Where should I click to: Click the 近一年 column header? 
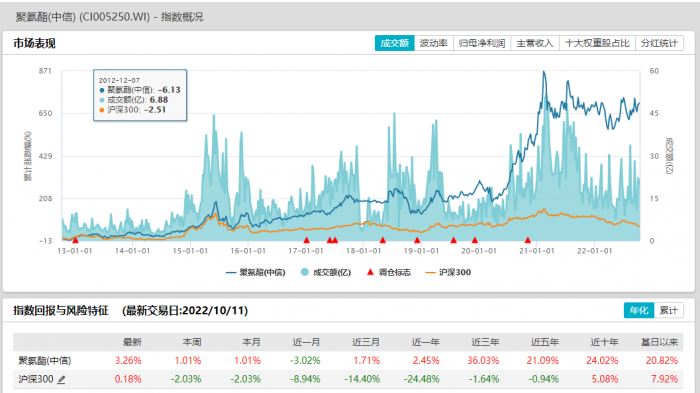coord(425,342)
